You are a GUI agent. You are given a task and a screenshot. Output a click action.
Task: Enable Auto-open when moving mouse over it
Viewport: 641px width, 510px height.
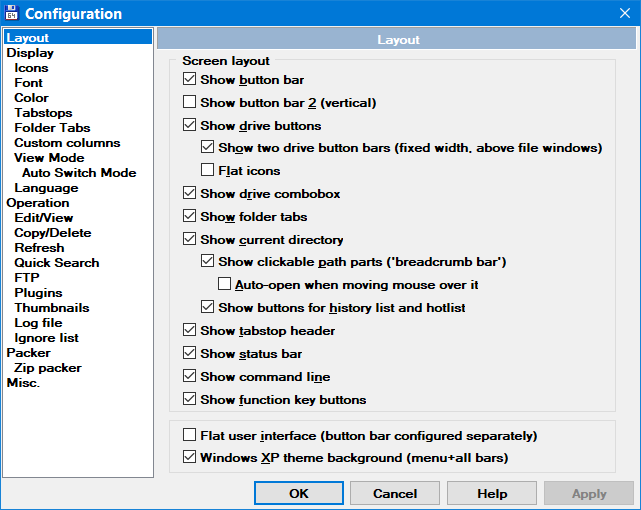click(225, 284)
